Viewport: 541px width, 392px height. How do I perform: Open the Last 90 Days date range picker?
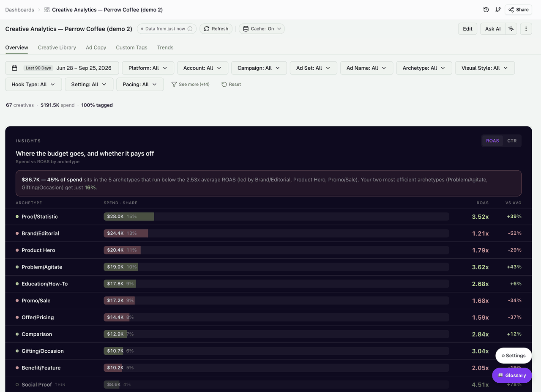click(62, 68)
